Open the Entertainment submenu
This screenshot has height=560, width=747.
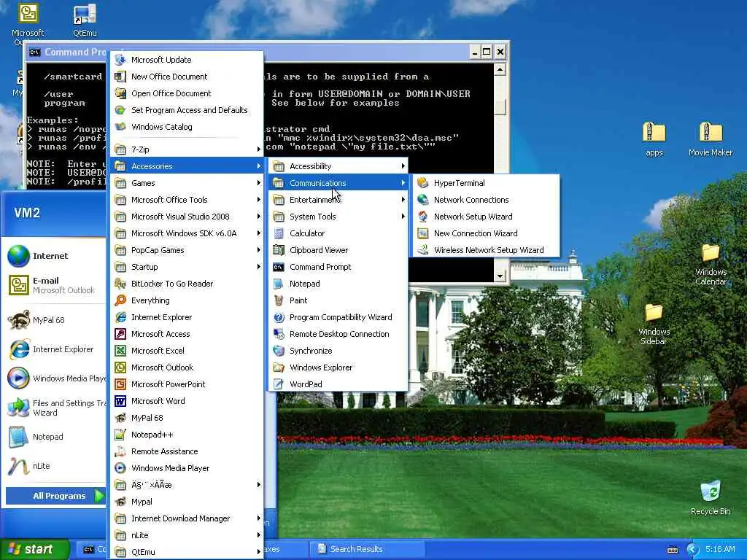[x=338, y=200]
